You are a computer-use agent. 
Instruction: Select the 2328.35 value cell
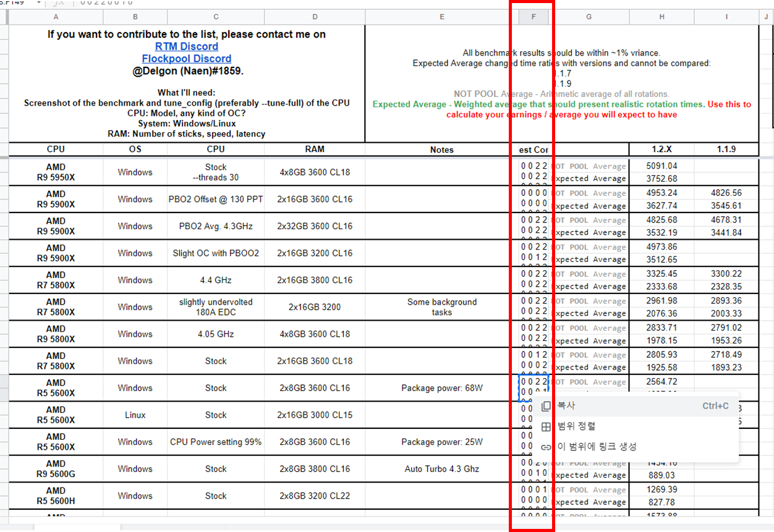pyautogui.click(x=726, y=287)
